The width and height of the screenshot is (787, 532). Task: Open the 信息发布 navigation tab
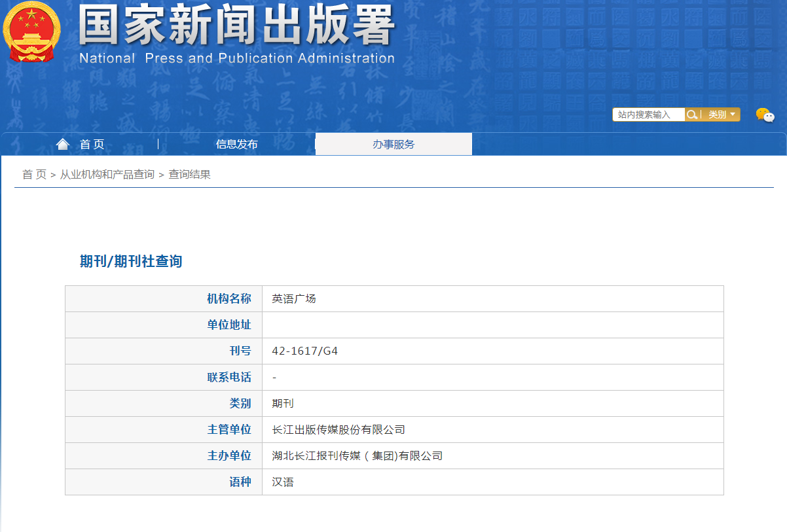236,145
